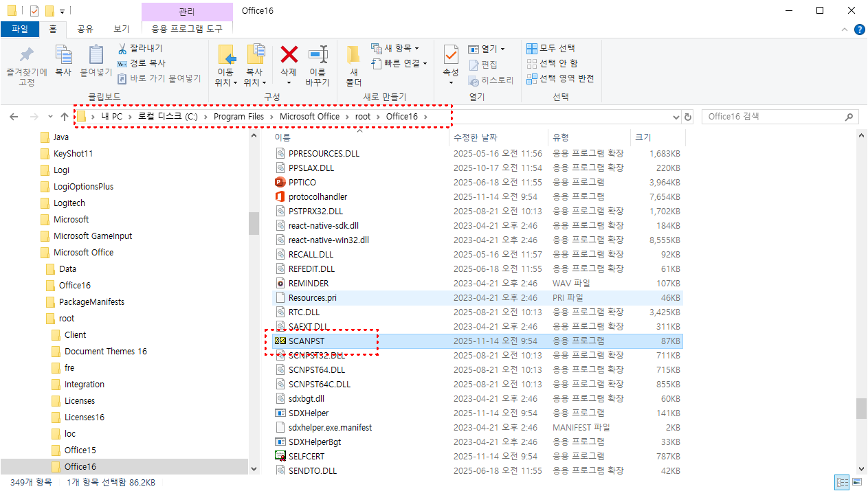Image resolution: width=868 pixels, height=491 pixels.
Task: Click navigation pane scrollbar up arrow
Action: coord(254,136)
